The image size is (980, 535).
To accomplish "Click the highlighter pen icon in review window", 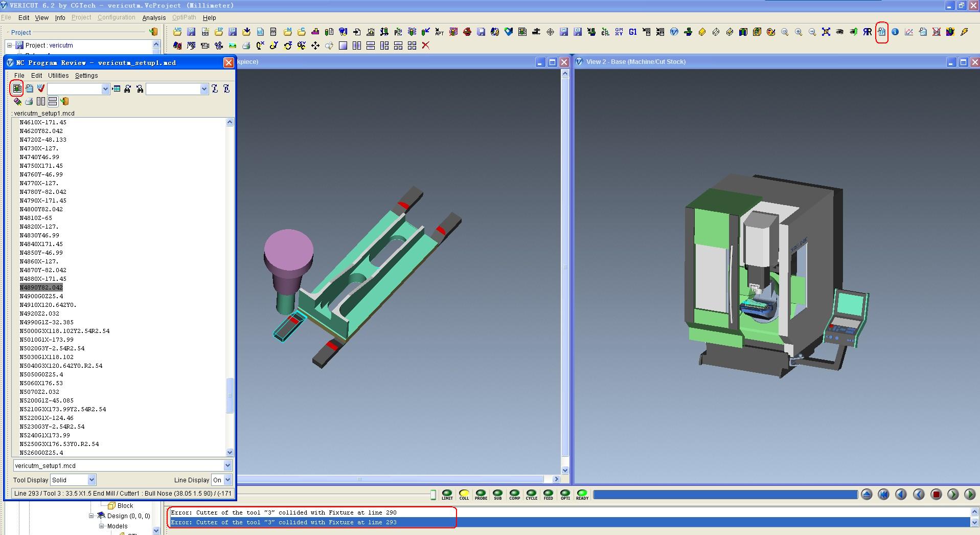I will (x=17, y=101).
